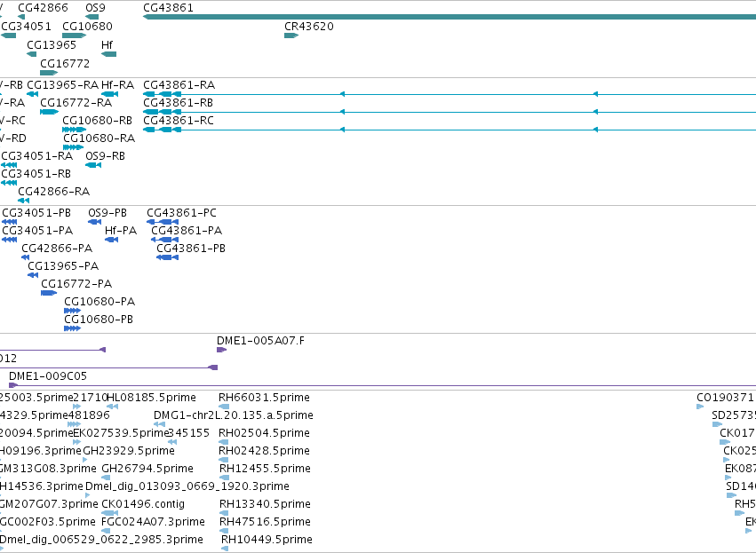The image size is (756, 553).
Task: Select the CG42866-RA transcript
Action: pyautogui.click(x=24, y=201)
